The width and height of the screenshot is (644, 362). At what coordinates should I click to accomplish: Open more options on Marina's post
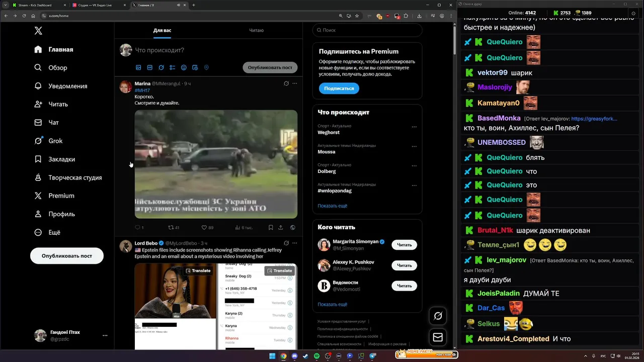coord(295,83)
